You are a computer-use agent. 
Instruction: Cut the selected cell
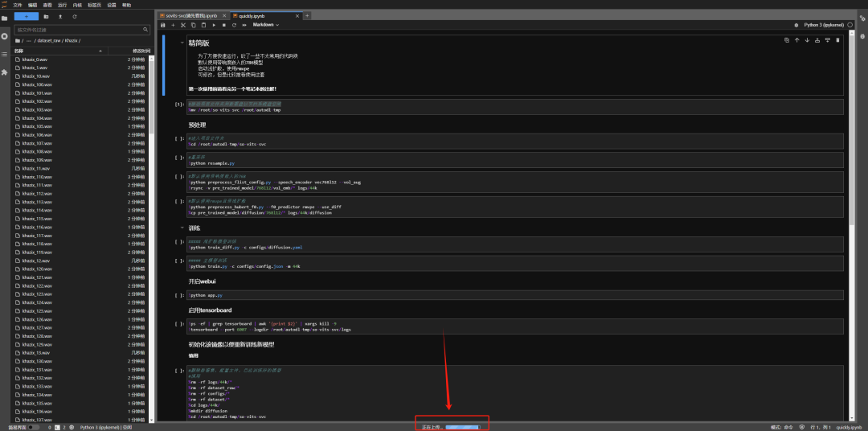[183, 25]
